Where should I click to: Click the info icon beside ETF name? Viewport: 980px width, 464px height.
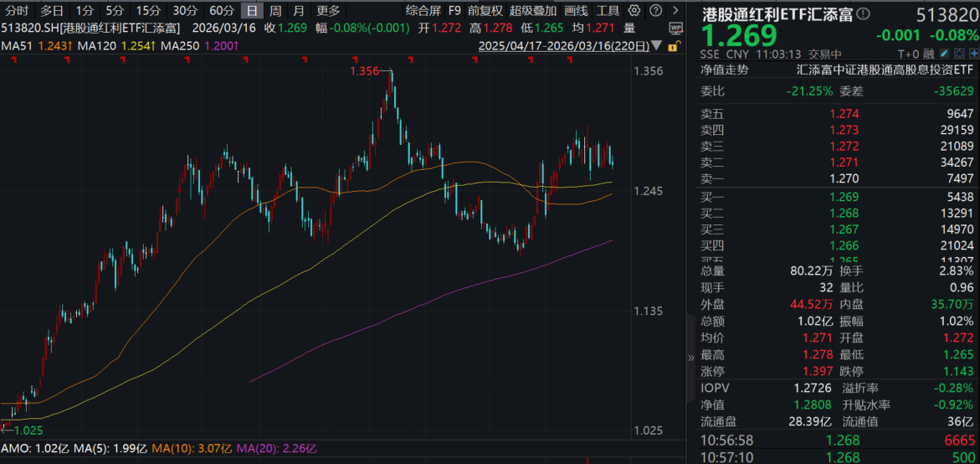pyautogui.click(x=864, y=14)
